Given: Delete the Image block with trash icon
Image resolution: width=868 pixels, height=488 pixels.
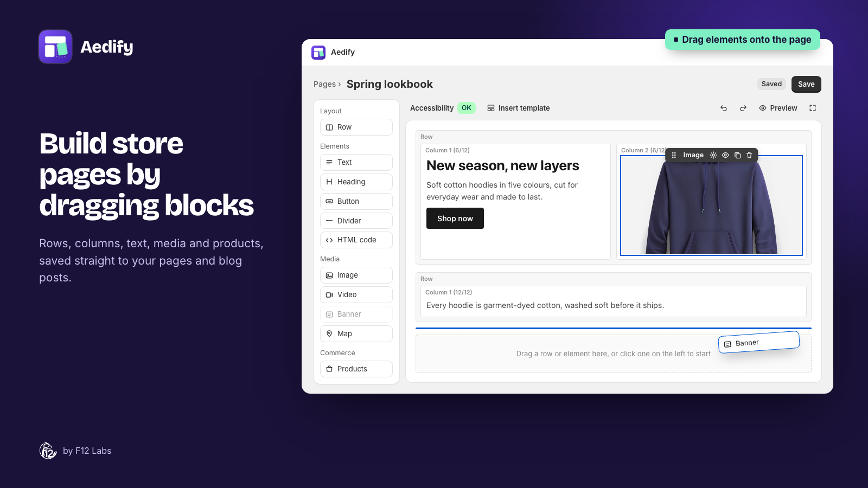Looking at the screenshot, I should (749, 155).
